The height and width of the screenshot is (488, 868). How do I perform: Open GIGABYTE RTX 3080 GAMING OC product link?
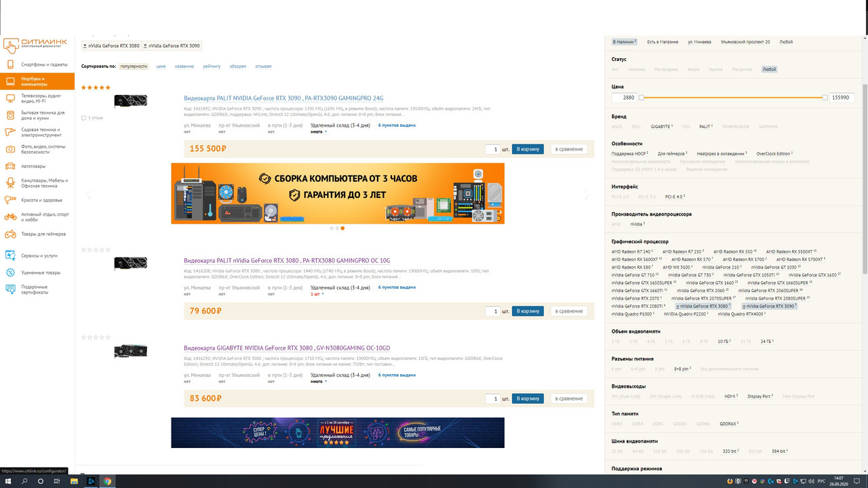click(x=287, y=348)
